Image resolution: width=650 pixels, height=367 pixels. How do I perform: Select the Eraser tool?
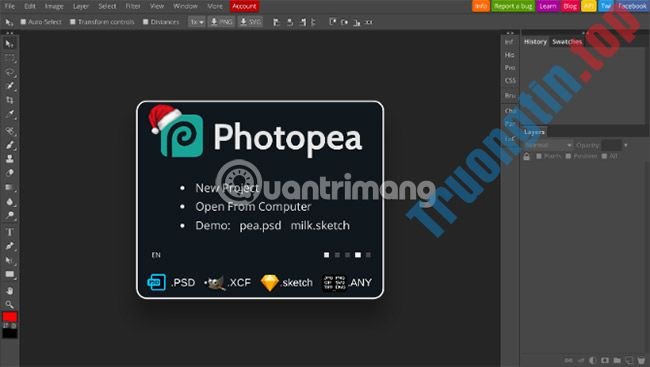9,173
